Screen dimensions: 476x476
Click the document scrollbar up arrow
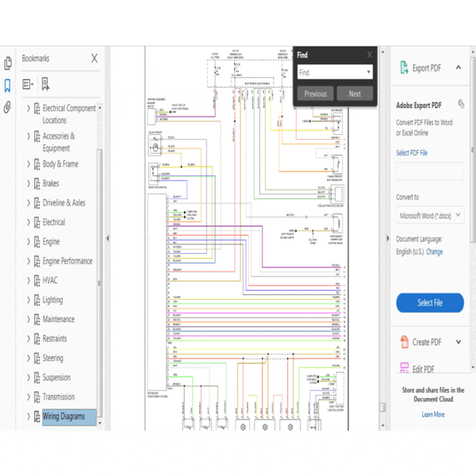[383, 52]
